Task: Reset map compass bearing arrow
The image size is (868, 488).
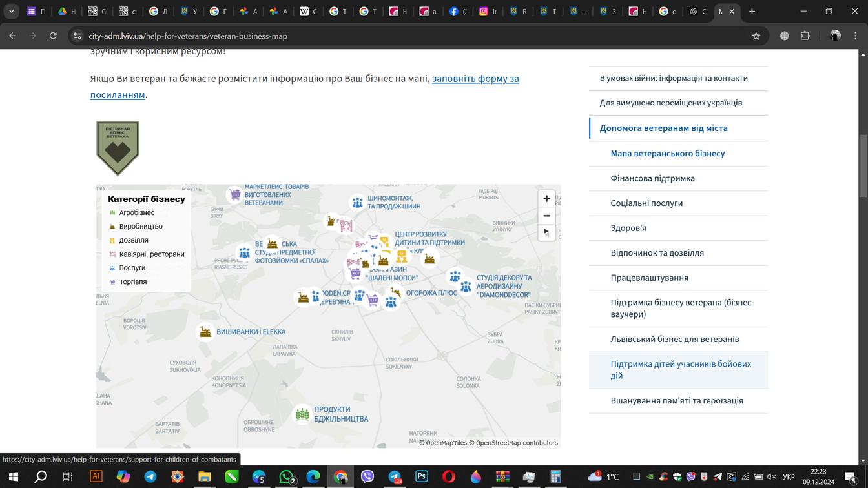Action: (546, 232)
